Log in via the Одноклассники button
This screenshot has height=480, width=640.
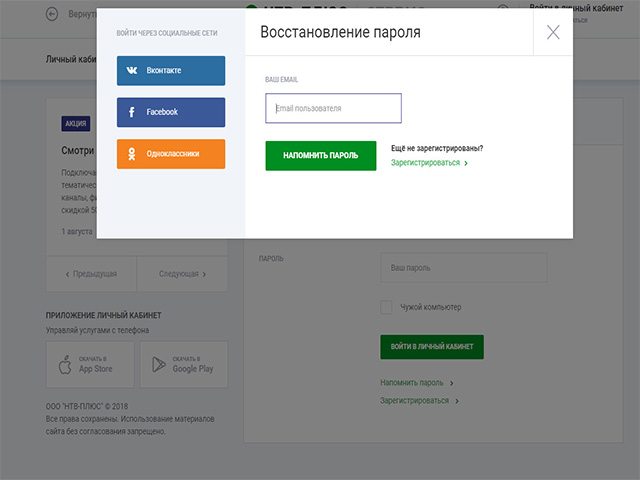coord(171,154)
